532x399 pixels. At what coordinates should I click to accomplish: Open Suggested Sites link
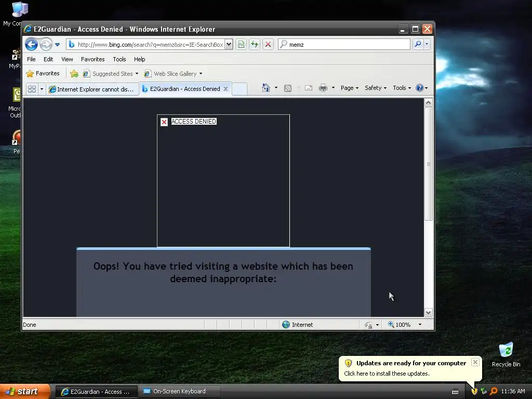(x=108, y=74)
